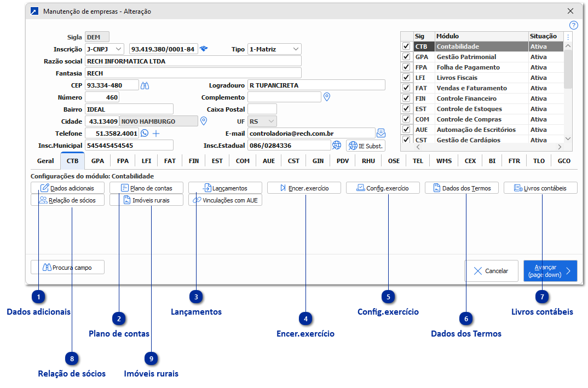The width and height of the screenshot is (588, 388).
Task: Open Plano de contas
Action: coord(146,188)
